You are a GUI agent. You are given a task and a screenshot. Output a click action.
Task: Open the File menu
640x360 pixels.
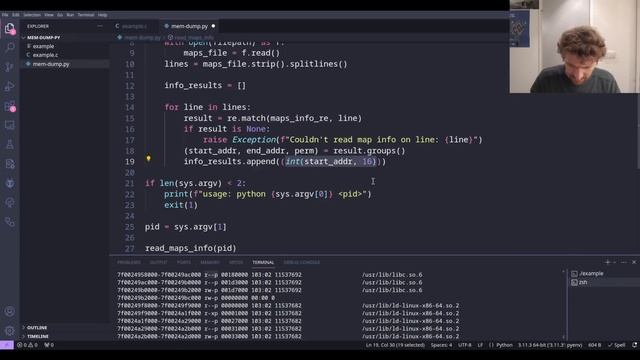[x=5, y=15]
